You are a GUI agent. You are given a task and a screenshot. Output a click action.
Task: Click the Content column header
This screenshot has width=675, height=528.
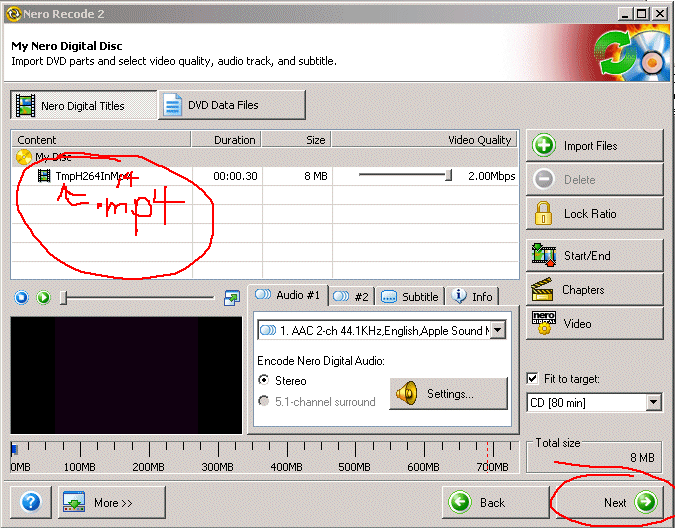(x=101, y=140)
